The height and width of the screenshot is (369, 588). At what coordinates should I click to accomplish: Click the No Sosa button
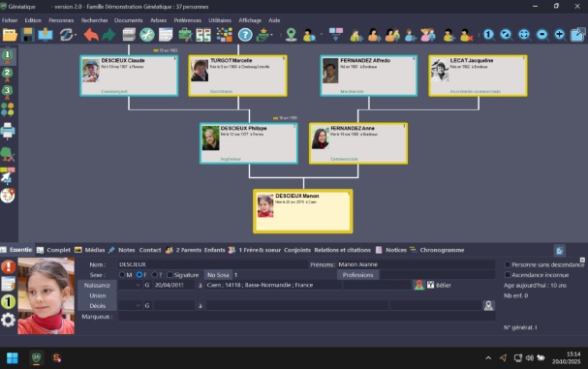218,275
